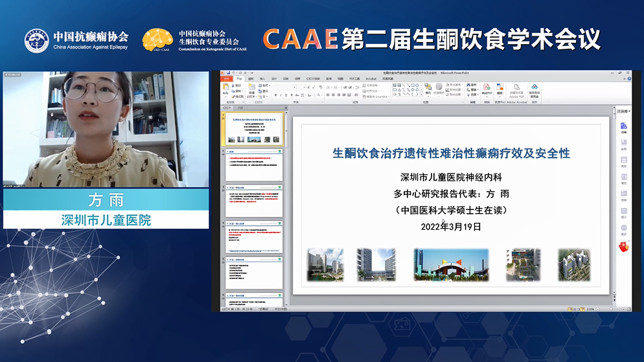Click the Format Painter brush icon
This screenshot has height=362, width=644.
(x=233, y=96)
